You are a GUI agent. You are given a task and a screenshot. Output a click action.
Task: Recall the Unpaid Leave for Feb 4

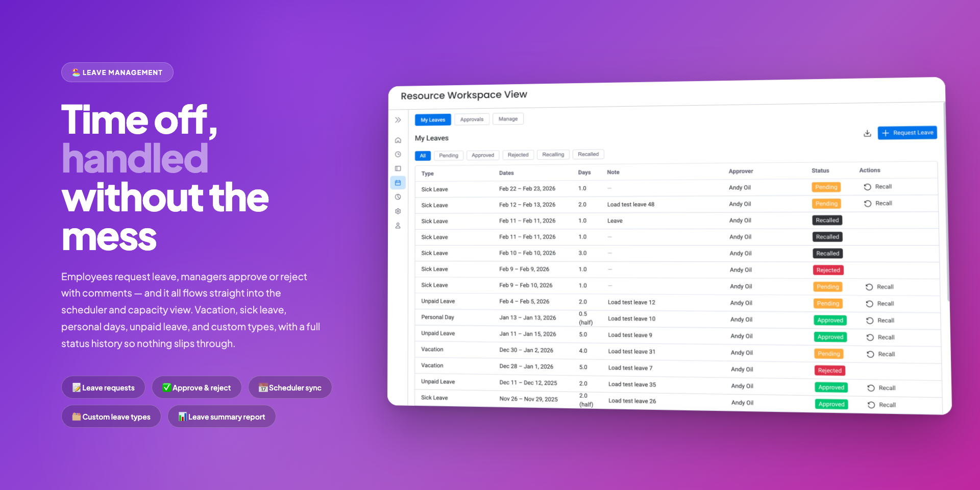click(880, 303)
